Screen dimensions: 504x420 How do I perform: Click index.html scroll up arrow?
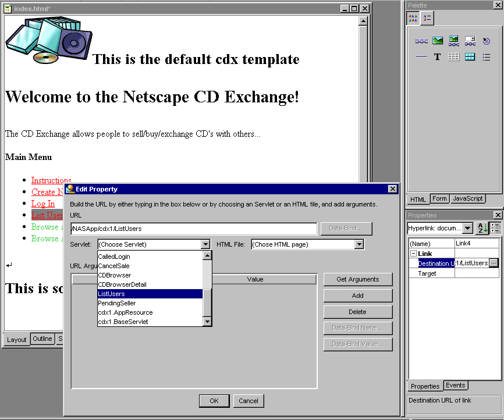click(x=363, y=21)
